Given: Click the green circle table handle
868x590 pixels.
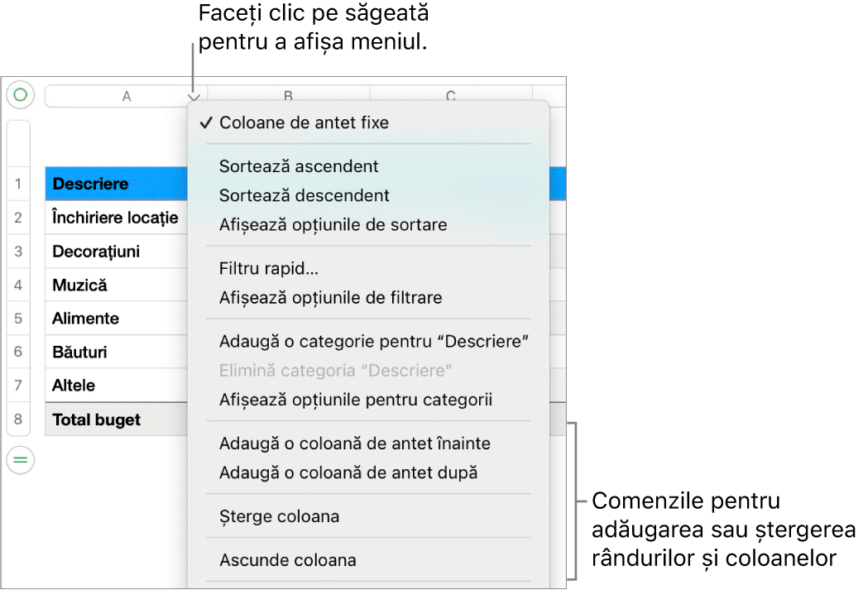Looking at the screenshot, I should 20,95.
